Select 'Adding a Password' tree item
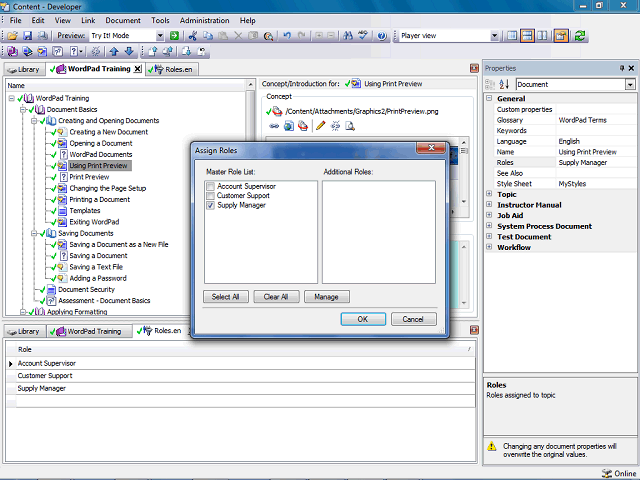Image resolution: width=640 pixels, height=480 pixels. 98,278
